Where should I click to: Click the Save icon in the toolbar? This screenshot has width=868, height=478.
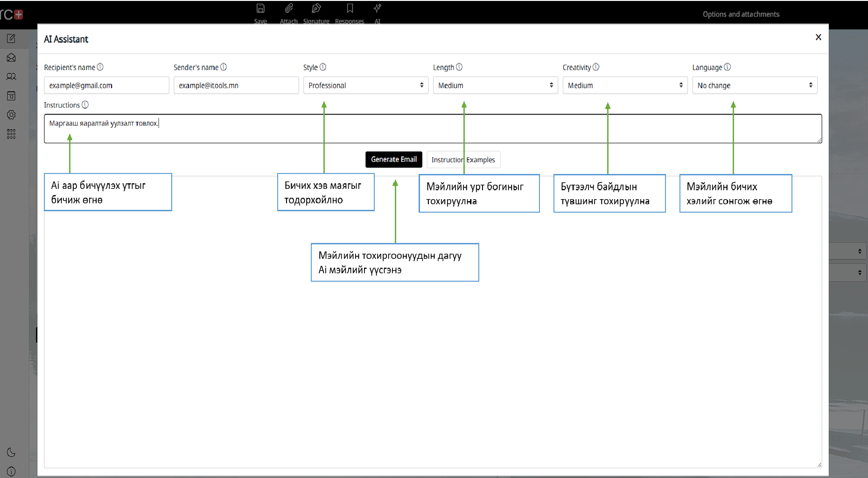coord(260,8)
